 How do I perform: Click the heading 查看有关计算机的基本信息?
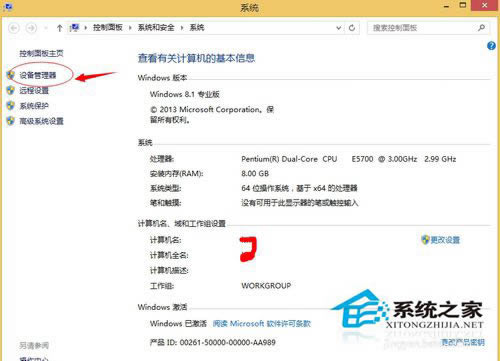tap(196, 58)
